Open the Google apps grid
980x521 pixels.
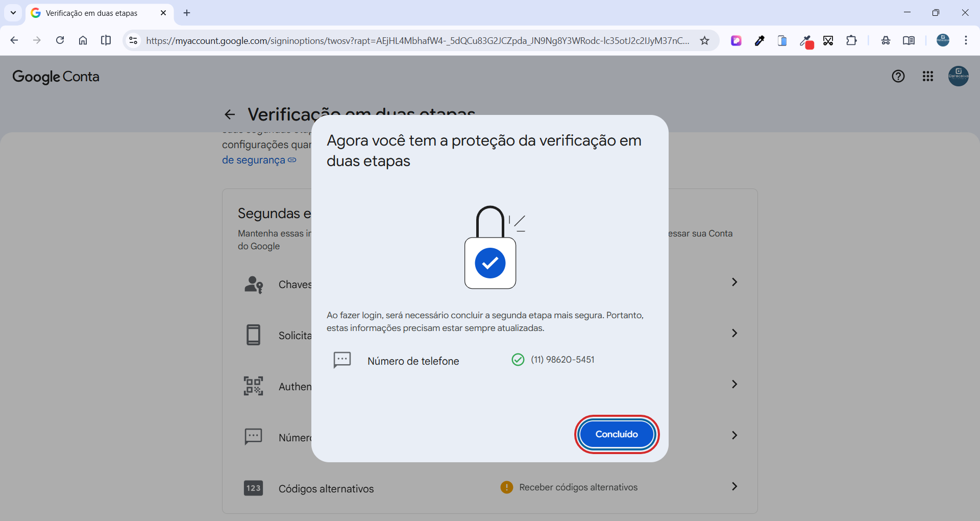click(928, 77)
